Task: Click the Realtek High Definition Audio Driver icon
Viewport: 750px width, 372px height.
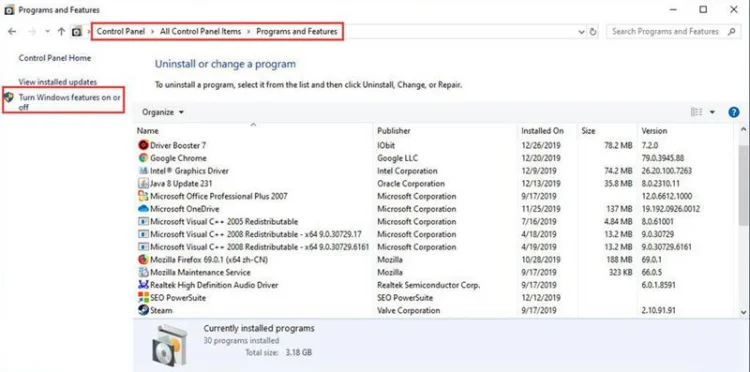Action: pyautogui.click(x=143, y=285)
